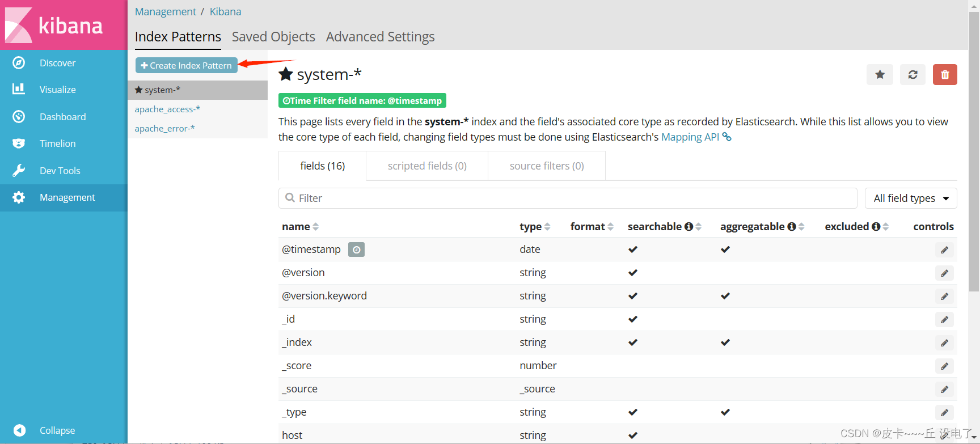Open the Dashboard gauge icon
Screen dimensions: 980x444
point(19,116)
